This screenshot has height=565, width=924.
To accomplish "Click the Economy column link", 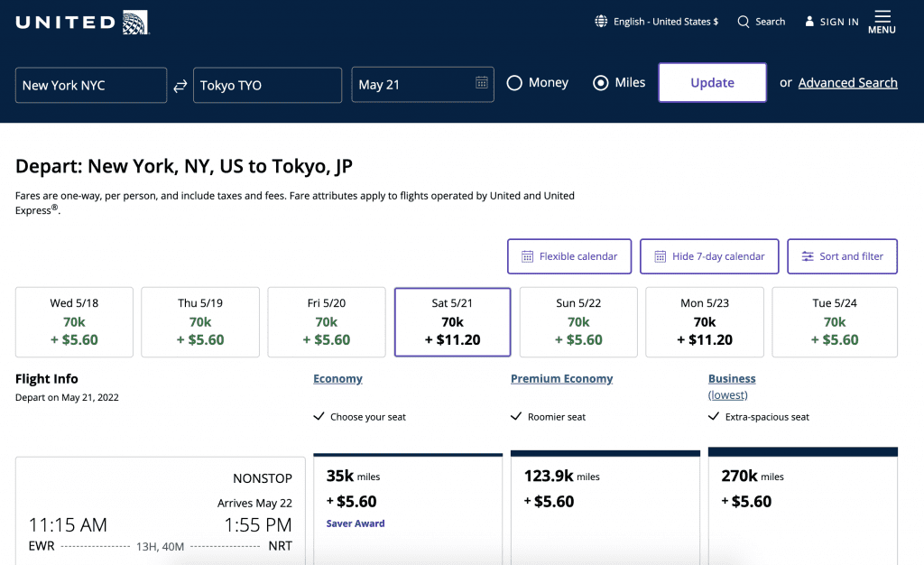I will (x=337, y=379).
